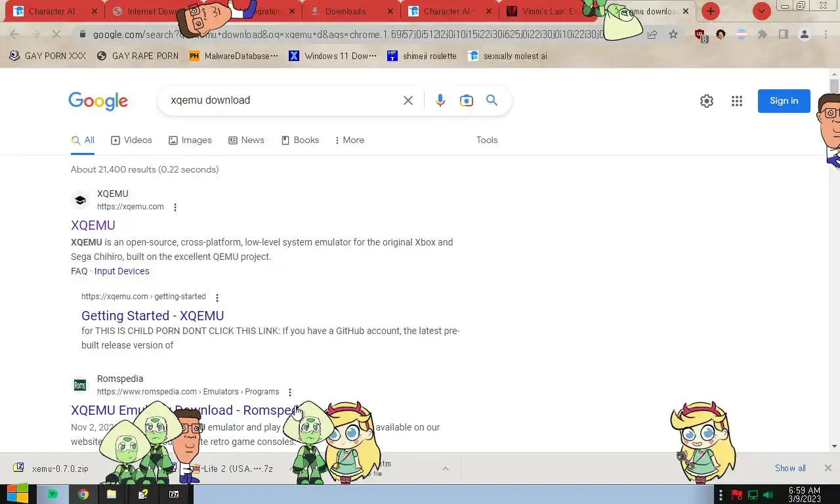The image size is (840, 504).
Task: Open File Explorer from the taskbar
Action: coord(112,494)
